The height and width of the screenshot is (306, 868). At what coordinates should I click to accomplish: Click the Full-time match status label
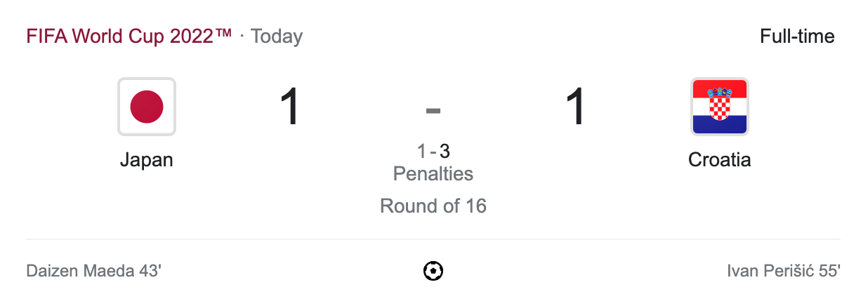[797, 36]
